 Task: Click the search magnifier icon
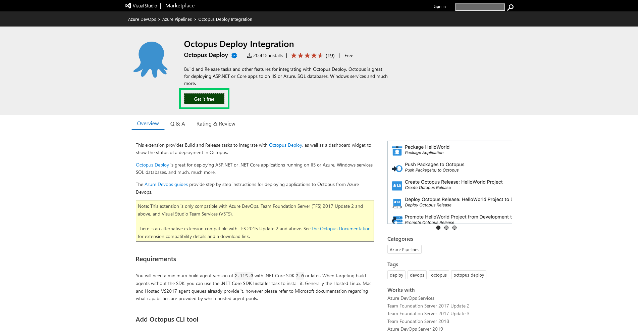point(510,7)
